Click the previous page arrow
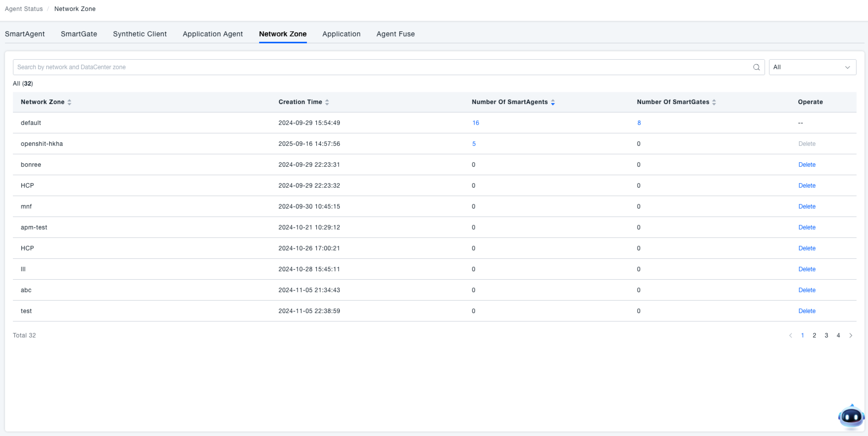 click(790, 335)
